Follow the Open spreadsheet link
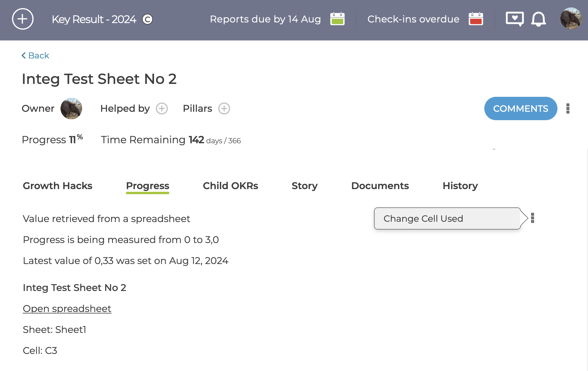Screen dimensions: 588x371 67,309
